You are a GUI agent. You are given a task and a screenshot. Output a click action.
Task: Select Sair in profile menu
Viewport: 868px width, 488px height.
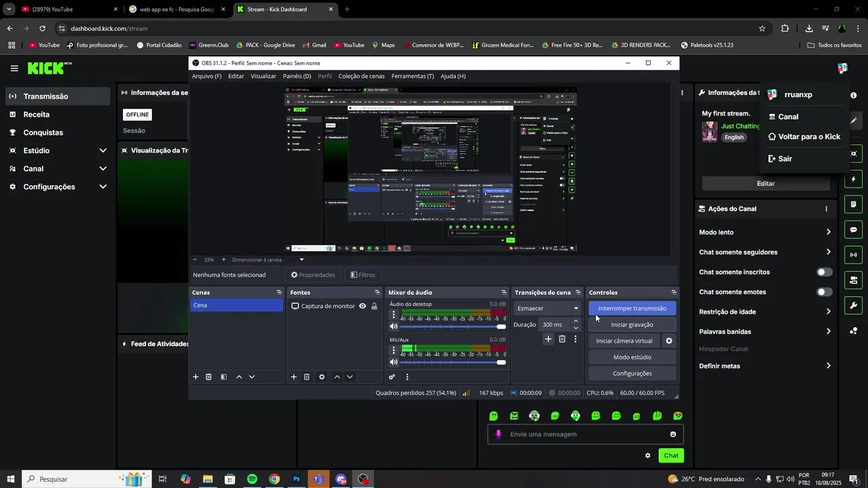tap(780, 159)
